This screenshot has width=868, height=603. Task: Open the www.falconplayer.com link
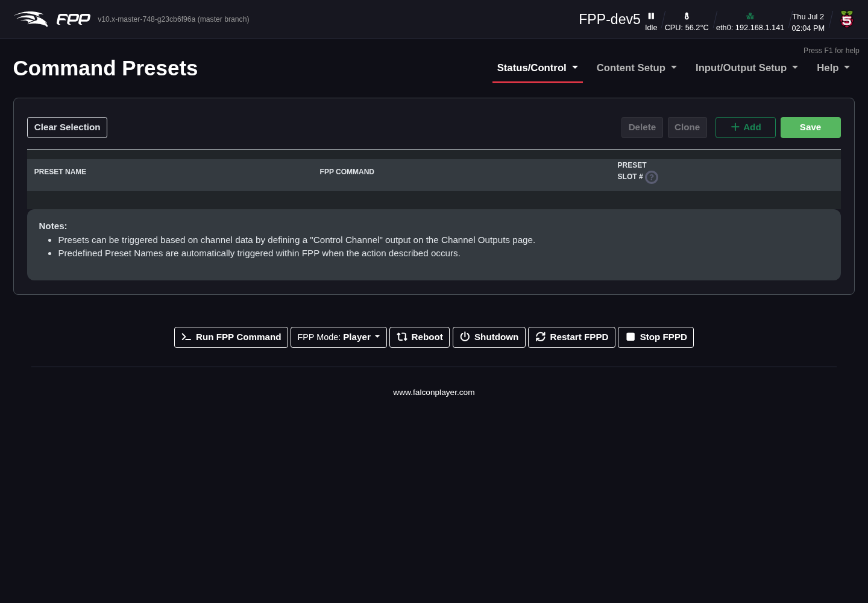click(x=434, y=392)
